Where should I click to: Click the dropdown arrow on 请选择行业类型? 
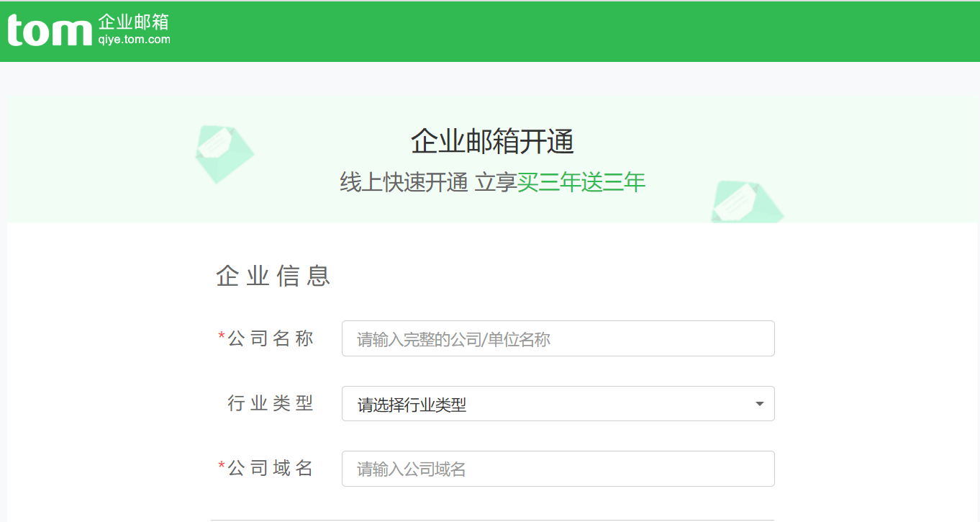tap(758, 404)
